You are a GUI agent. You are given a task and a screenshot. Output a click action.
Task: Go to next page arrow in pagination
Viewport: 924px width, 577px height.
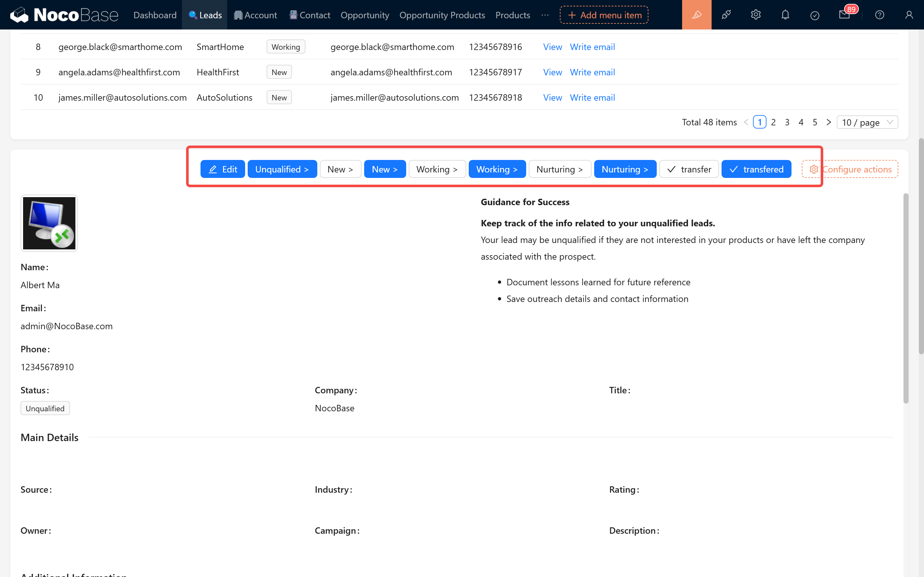pos(828,122)
